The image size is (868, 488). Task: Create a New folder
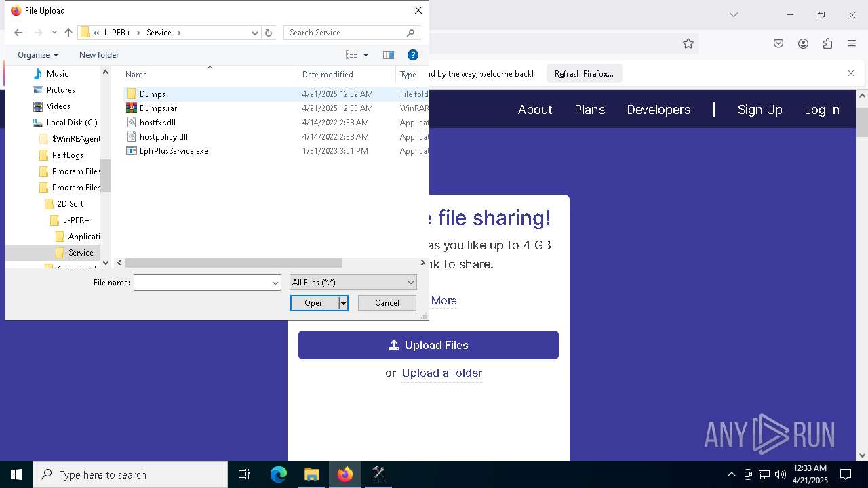tap(99, 55)
